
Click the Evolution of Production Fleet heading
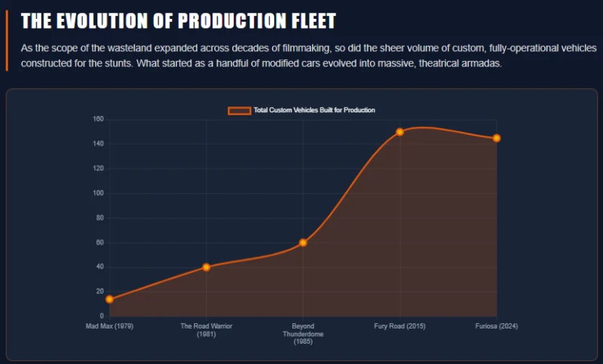coord(179,21)
